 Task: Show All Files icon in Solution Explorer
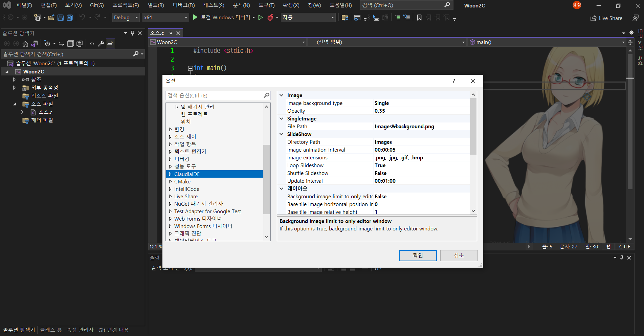coord(80,44)
